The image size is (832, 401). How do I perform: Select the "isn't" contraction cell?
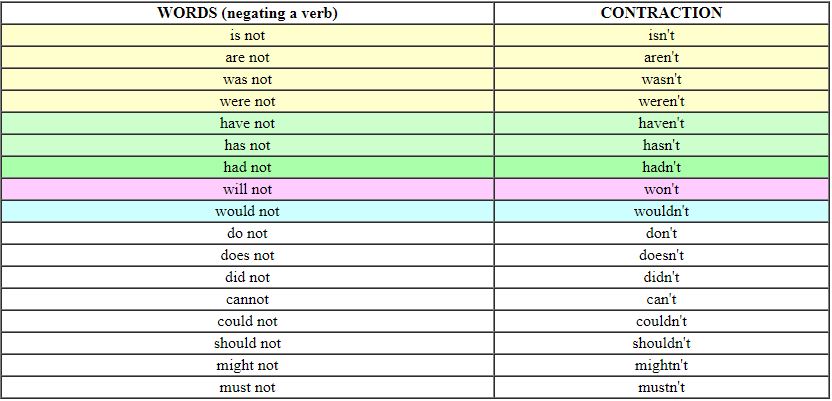[661, 36]
